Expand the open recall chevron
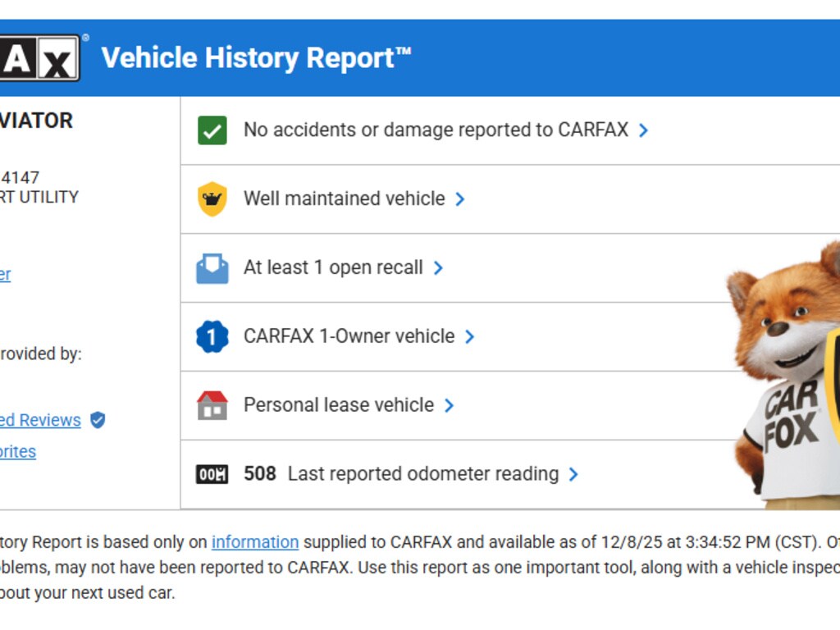 pos(439,268)
